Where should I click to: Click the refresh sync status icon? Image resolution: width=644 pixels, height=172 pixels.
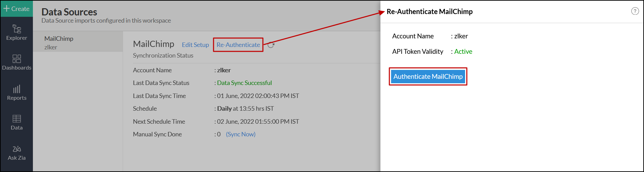pos(271,45)
